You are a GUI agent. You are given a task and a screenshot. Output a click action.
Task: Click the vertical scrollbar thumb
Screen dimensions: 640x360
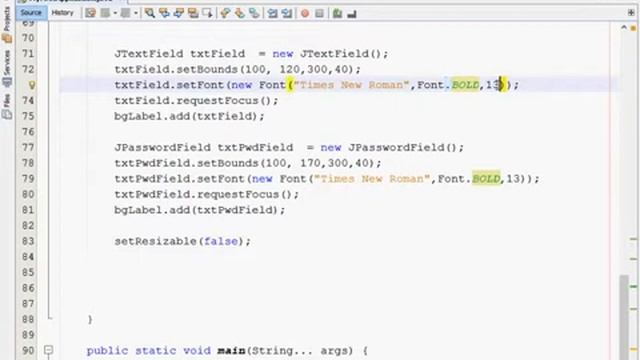pyautogui.click(x=624, y=317)
